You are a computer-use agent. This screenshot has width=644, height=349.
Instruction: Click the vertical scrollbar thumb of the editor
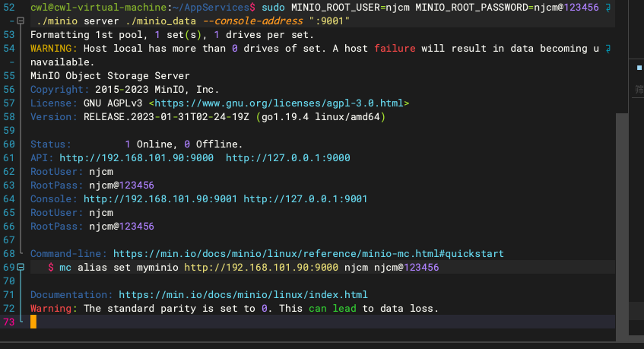[x=622, y=227]
